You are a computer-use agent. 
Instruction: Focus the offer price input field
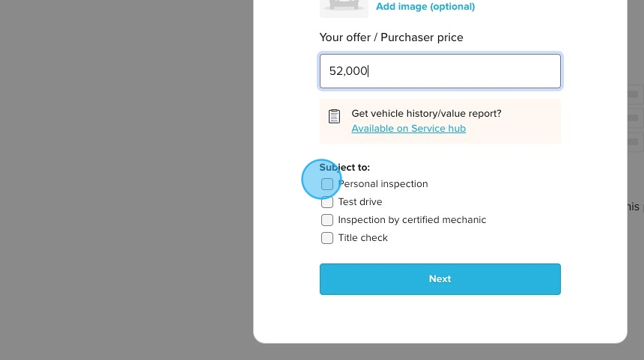[x=440, y=71]
